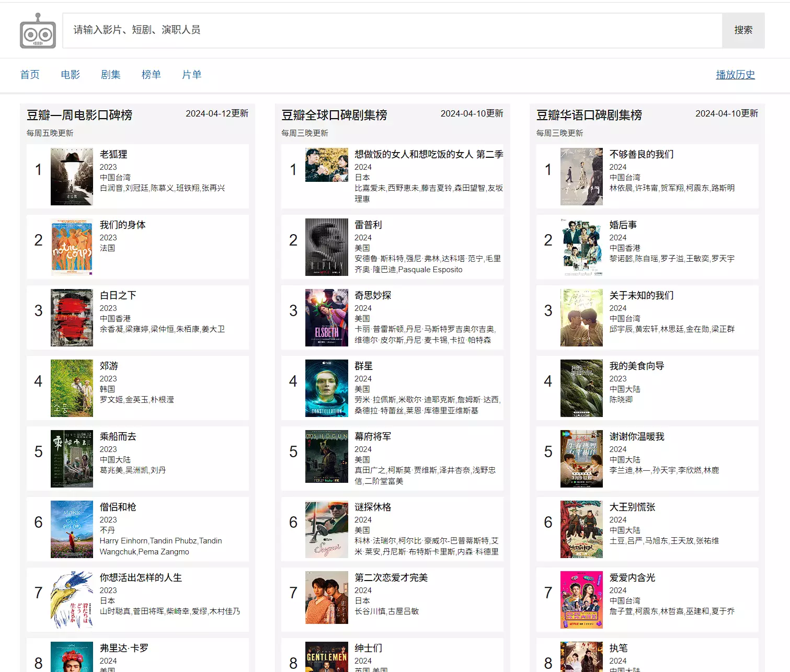Open the 雷普利 title link
Screen dimensions: 790x672
coord(368,225)
